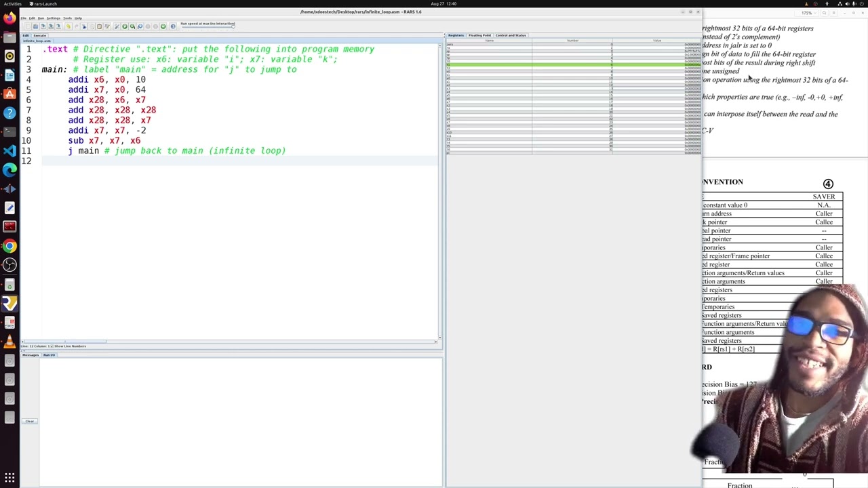Open the Run menu
Image resolution: width=868 pixels, height=488 pixels.
(41, 18)
